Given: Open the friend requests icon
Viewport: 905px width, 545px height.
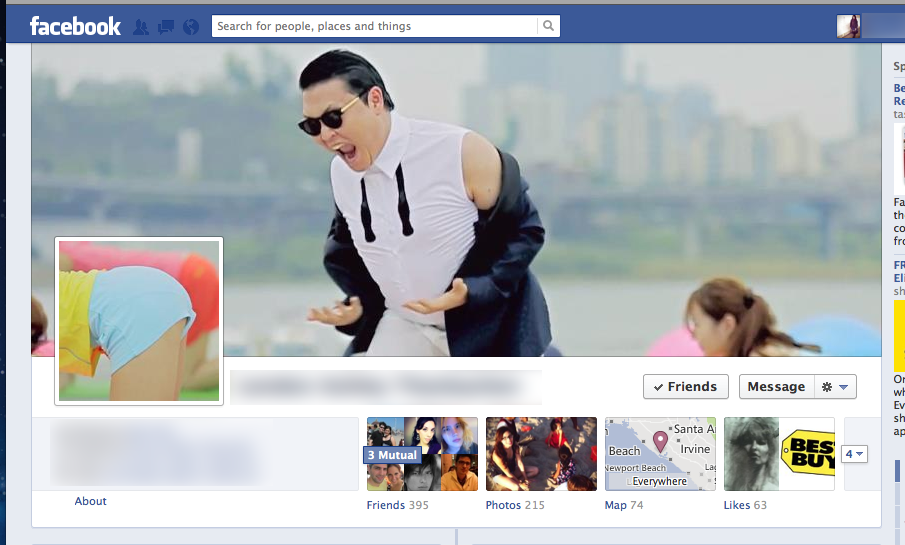Looking at the screenshot, I should click(141, 27).
